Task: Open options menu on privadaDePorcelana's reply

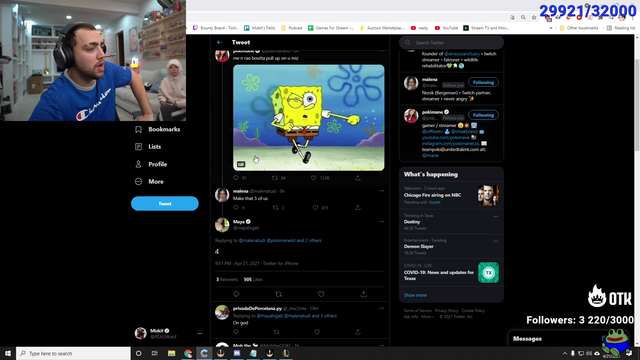Action: 382,309
